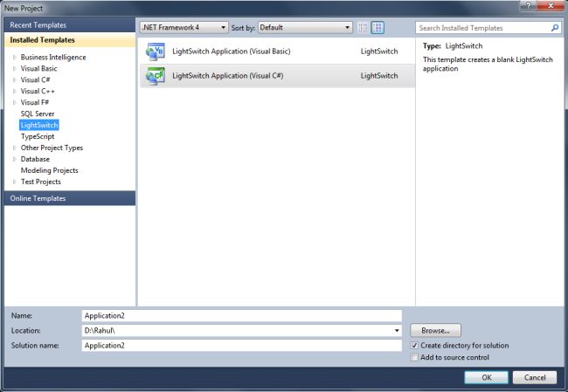Image resolution: width=568 pixels, height=392 pixels.
Task: Click the Visual C# LightSwitch template icon
Action: click(156, 76)
